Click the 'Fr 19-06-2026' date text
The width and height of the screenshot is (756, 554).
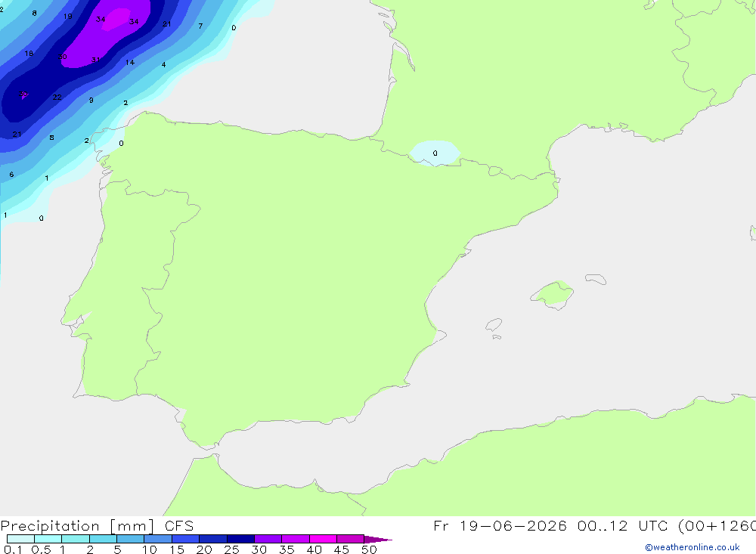[x=500, y=526]
